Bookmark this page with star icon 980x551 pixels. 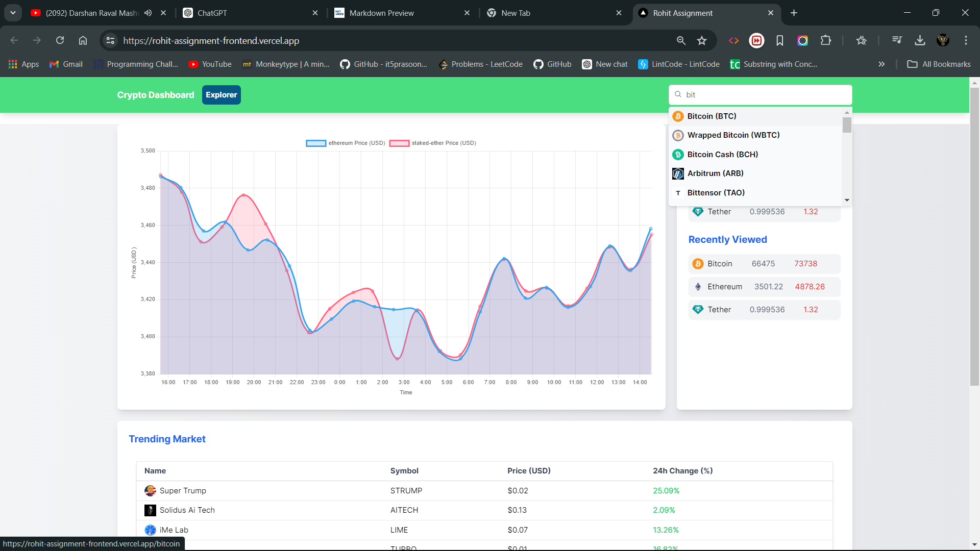pyautogui.click(x=702, y=41)
